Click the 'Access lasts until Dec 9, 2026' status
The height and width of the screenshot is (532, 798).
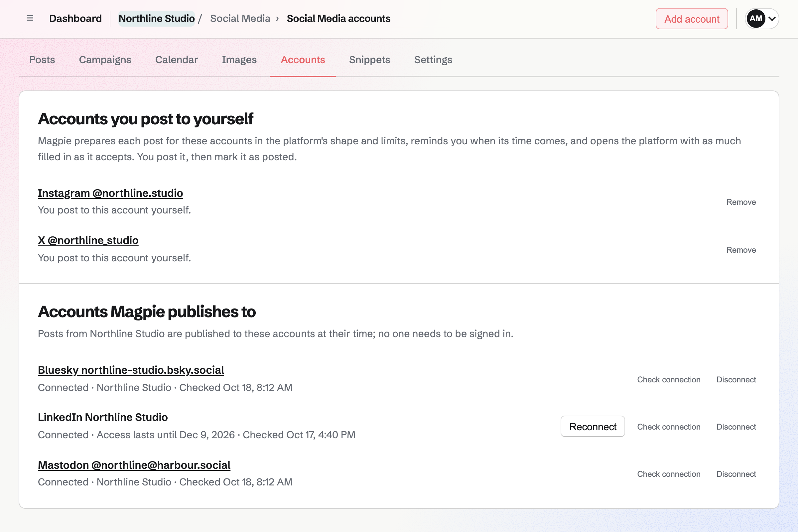click(x=166, y=435)
